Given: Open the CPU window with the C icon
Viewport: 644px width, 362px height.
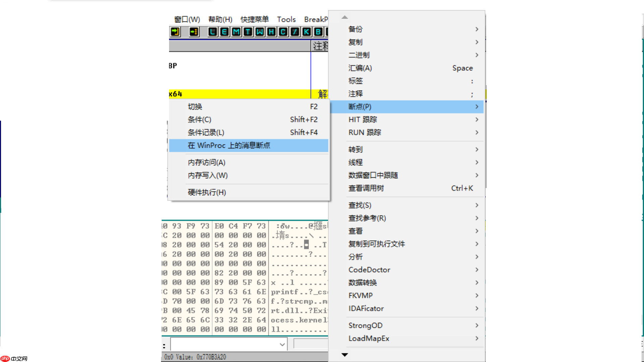Looking at the screenshot, I should tap(283, 32).
